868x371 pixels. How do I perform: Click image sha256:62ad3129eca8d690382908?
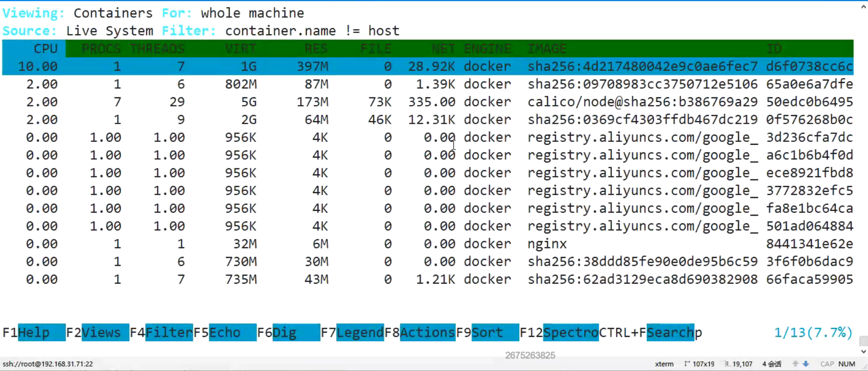tap(643, 279)
